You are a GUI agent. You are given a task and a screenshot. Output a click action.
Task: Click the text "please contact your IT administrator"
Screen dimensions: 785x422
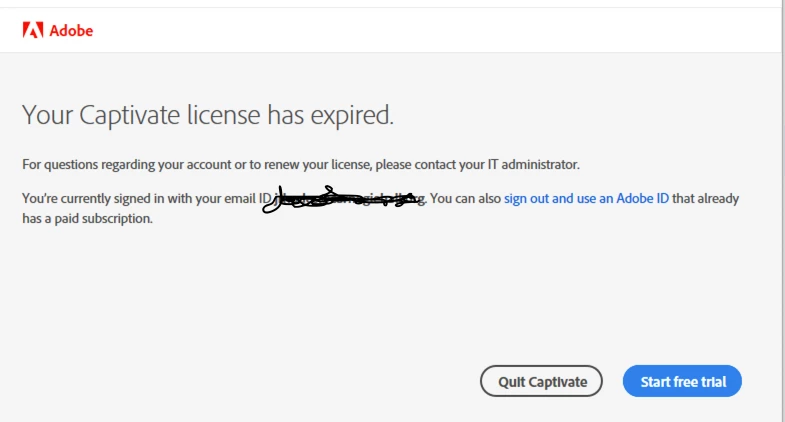pyautogui.click(x=477, y=165)
